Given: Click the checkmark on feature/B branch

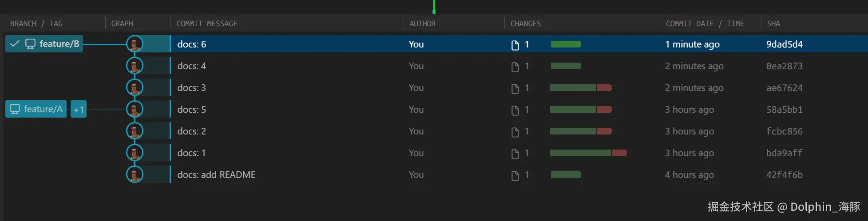Looking at the screenshot, I should pos(15,43).
